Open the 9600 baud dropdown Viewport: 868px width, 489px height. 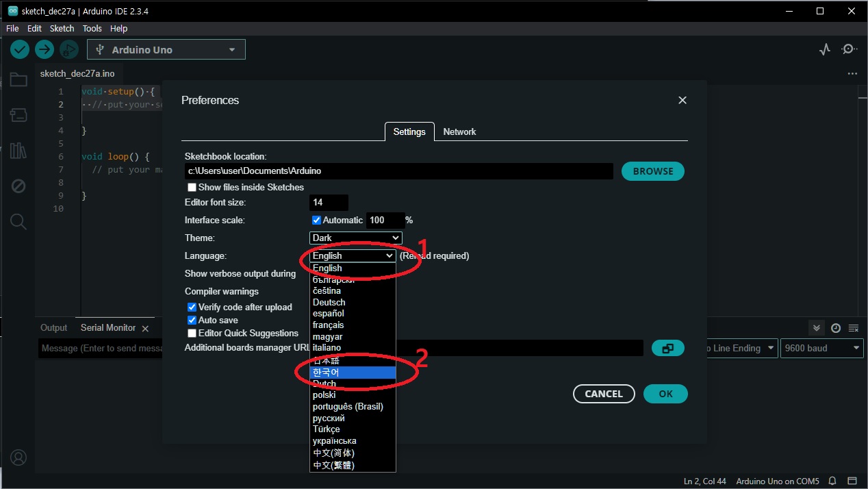(822, 348)
